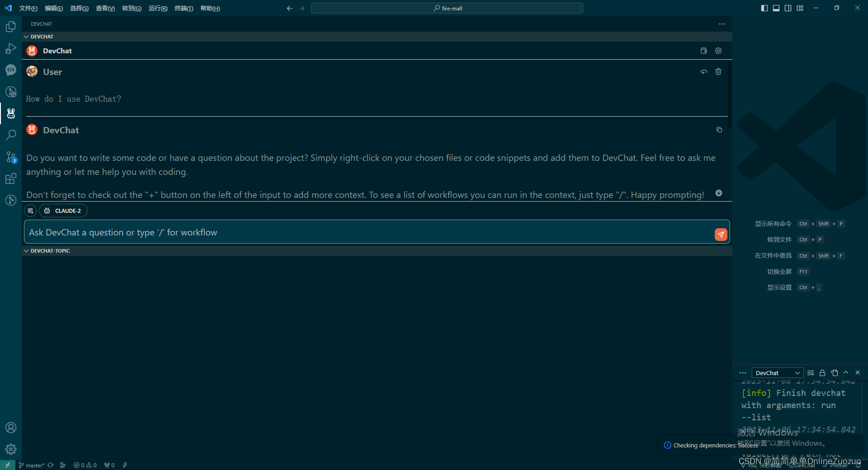
Task: Click the new topic icon beside settings gear
Action: 704,51
